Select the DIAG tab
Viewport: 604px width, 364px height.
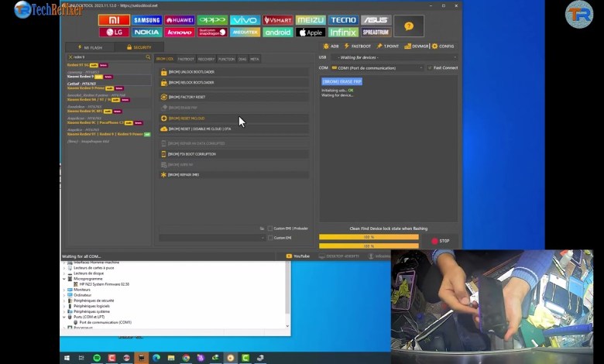coord(242,59)
